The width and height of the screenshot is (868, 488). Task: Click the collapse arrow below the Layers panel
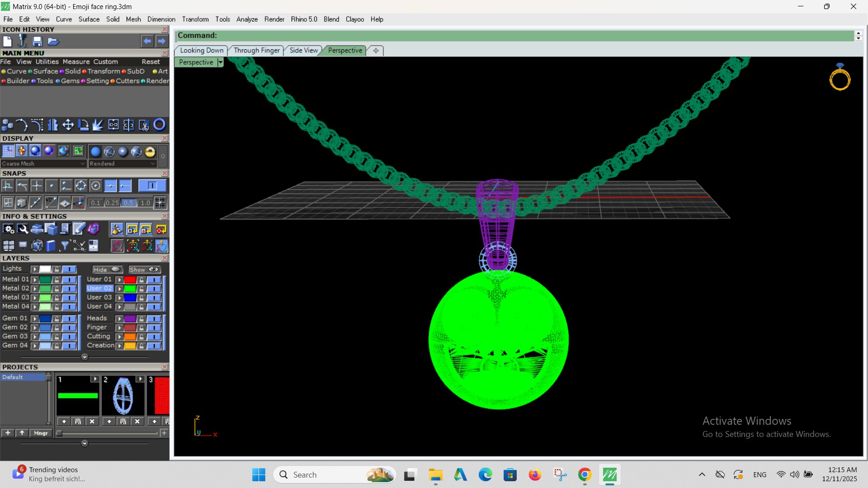pos(85,357)
